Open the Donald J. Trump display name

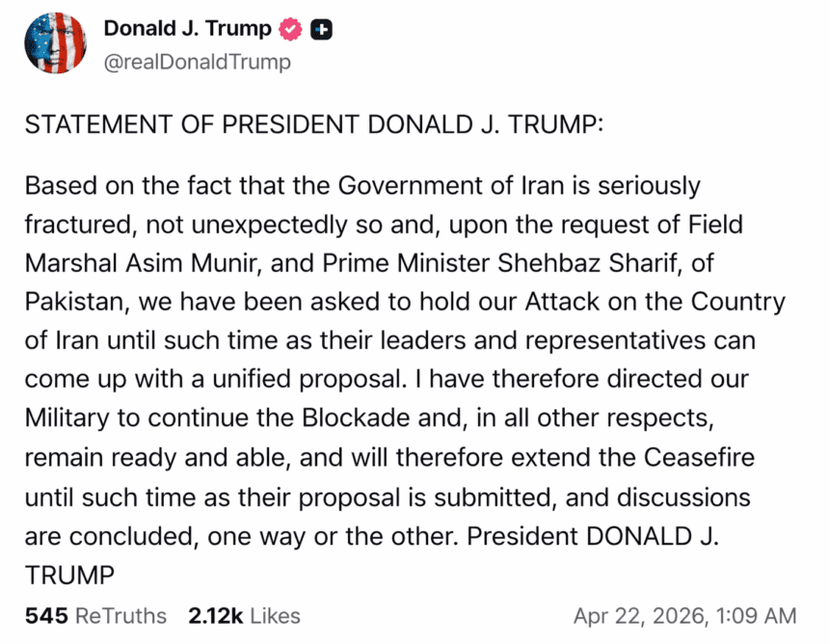pyautogui.click(x=187, y=28)
